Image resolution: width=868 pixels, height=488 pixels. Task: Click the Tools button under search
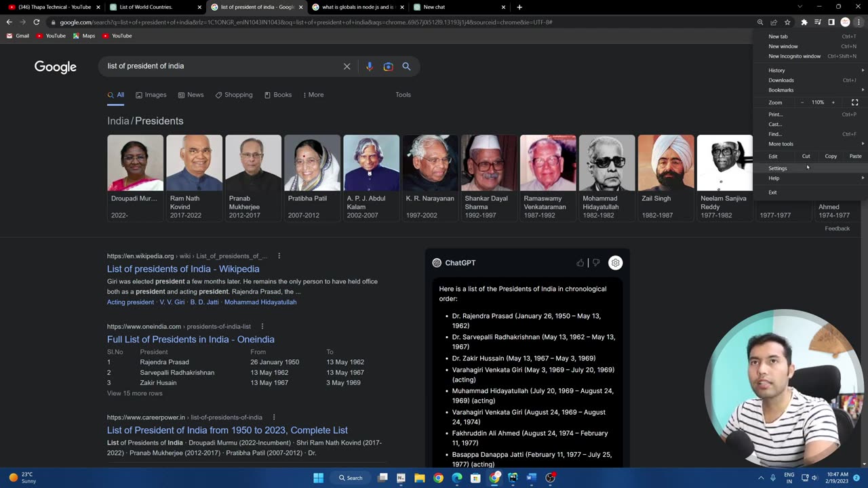[403, 95]
